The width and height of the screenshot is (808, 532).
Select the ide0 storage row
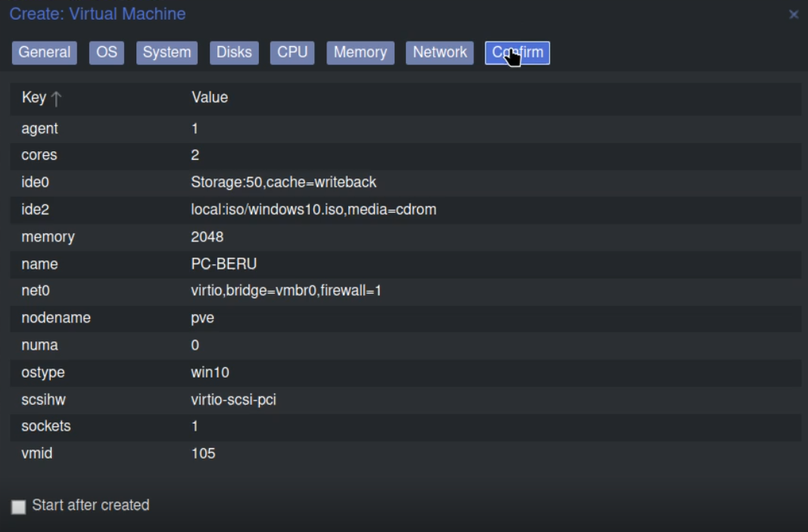[405, 182]
